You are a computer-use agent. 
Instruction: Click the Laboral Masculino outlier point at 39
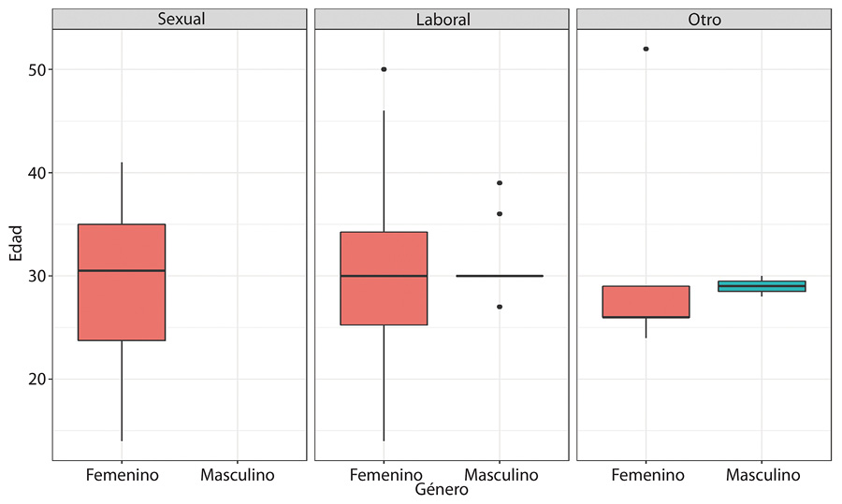[500, 182]
